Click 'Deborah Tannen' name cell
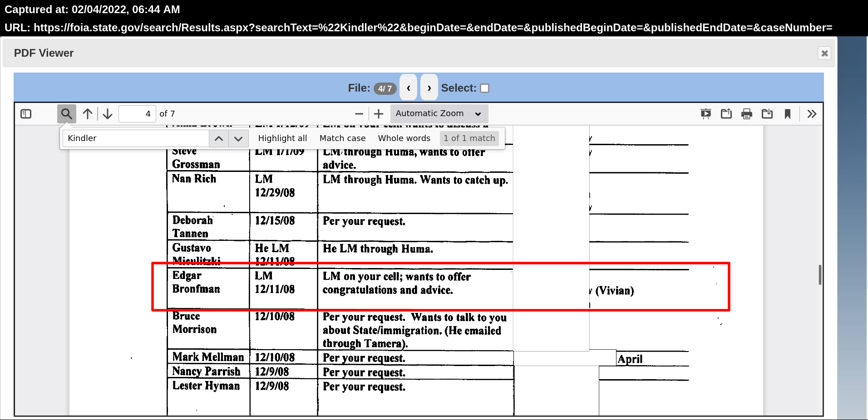This screenshot has width=868, height=420. click(x=208, y=227)
